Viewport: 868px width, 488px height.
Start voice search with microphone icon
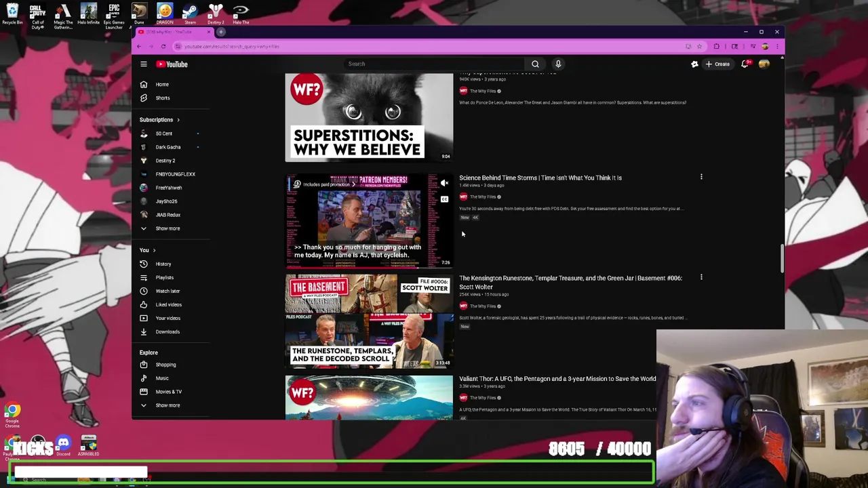(558, 64)
